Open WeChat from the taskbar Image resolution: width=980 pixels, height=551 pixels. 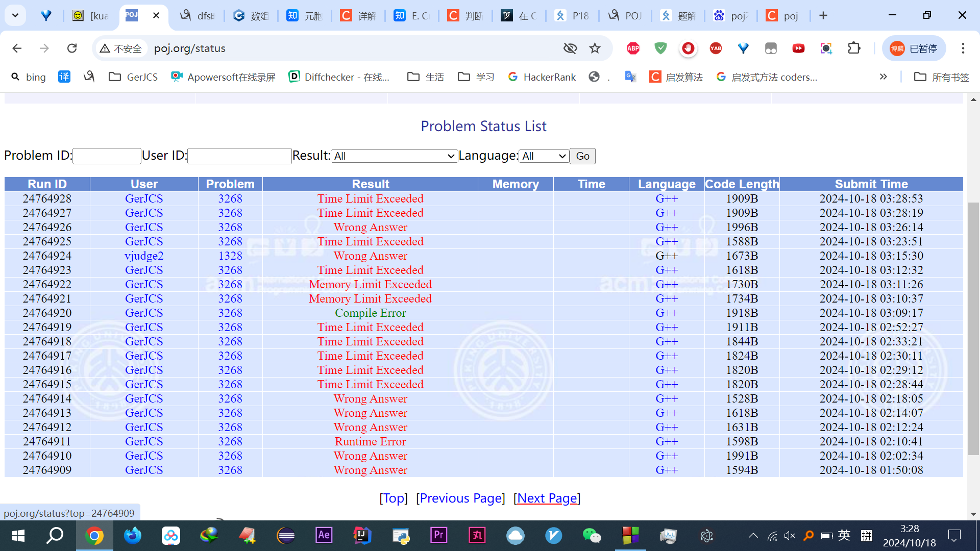coord(592,535)
